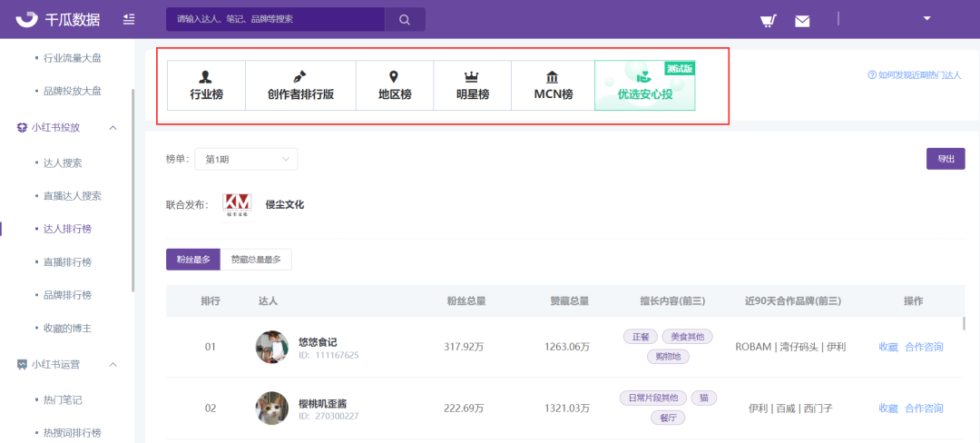Collapse the 小红书投放 sidebar section

coord(113,127)
